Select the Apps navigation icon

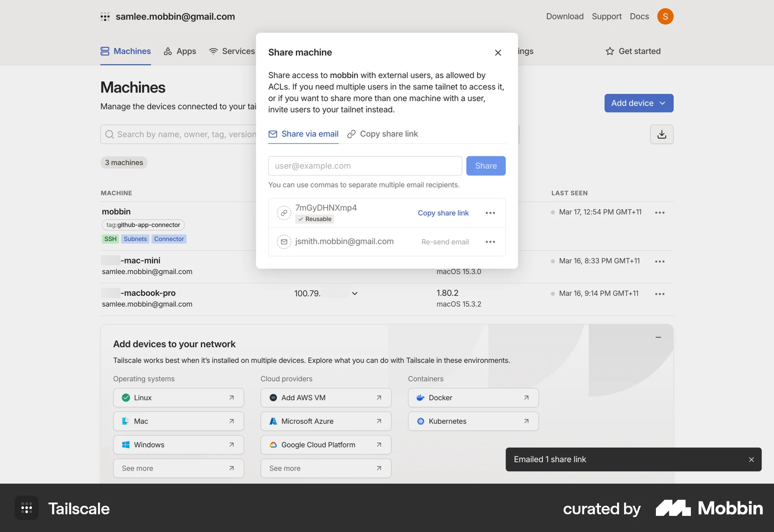click(168, 52)
